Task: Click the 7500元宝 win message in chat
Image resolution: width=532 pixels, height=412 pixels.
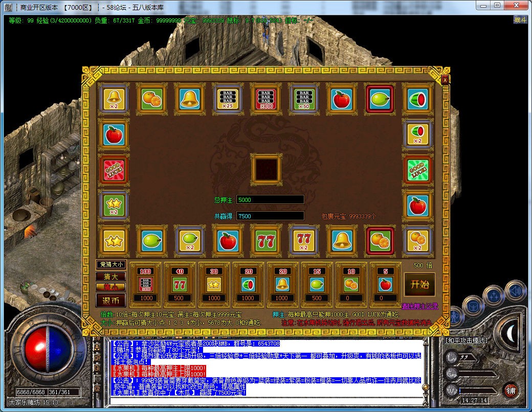Action: click(179, 393)
